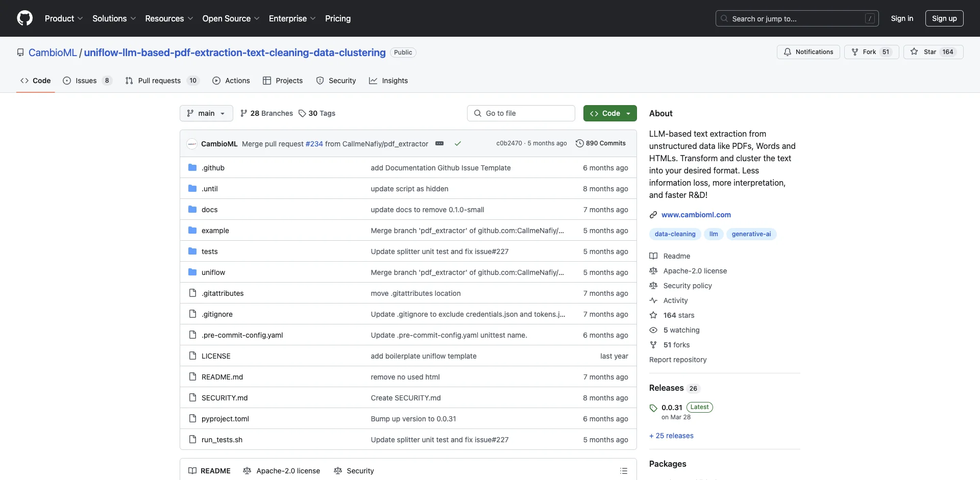This screenshot has width=980, height=480.
Task: Open the + 25 releases link
Action: coord(671,436)
